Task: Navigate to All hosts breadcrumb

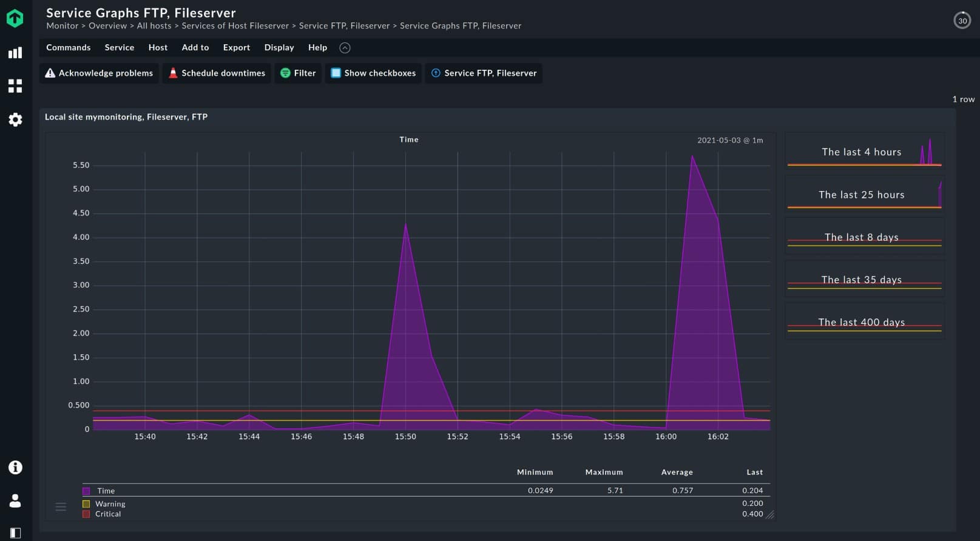Action: [x=154, y=25]
